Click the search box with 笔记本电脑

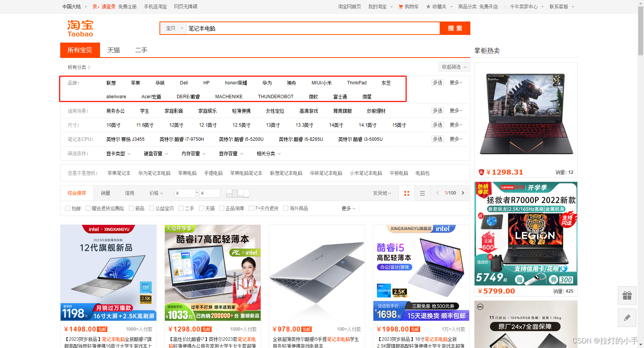coord(313,28)
